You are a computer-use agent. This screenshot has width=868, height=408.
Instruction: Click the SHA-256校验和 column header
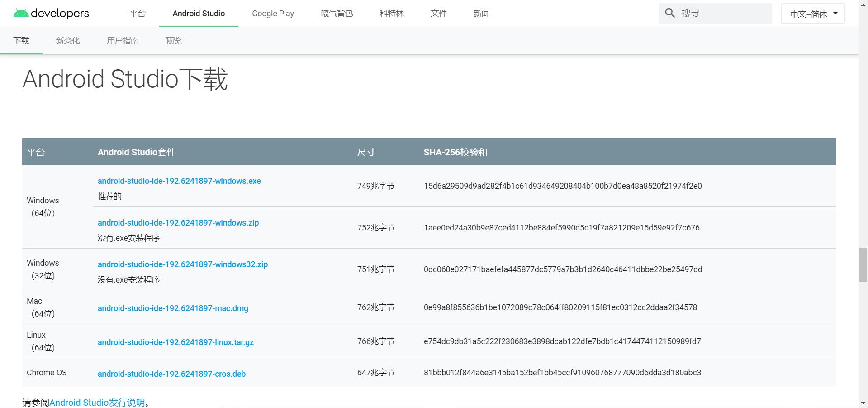click(x=455, y=152)
